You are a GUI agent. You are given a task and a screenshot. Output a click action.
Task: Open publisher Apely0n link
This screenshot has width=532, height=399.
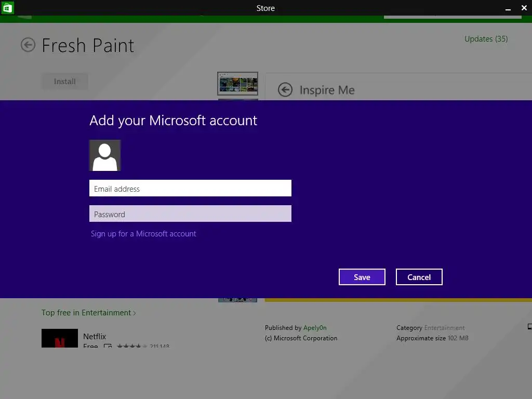315,328
